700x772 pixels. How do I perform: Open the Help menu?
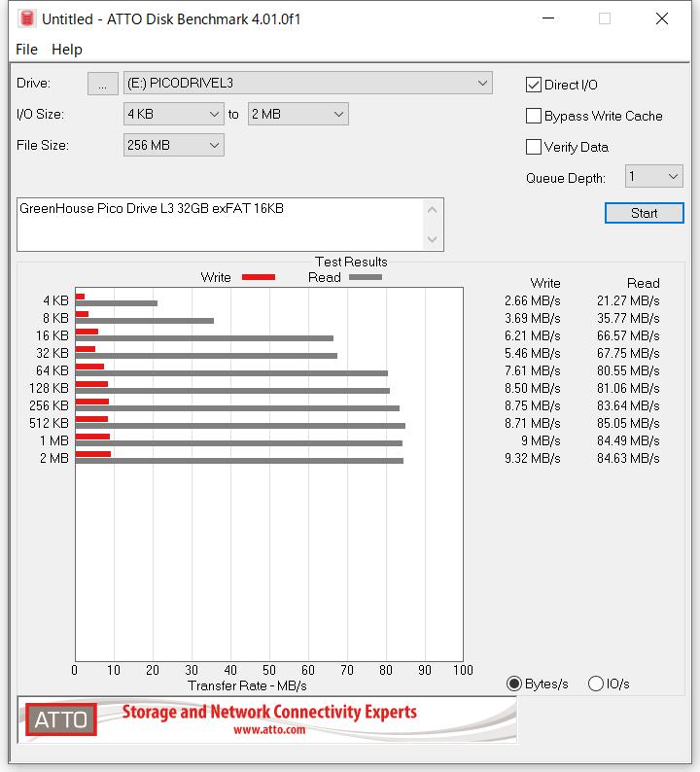(x=67, y=50)
